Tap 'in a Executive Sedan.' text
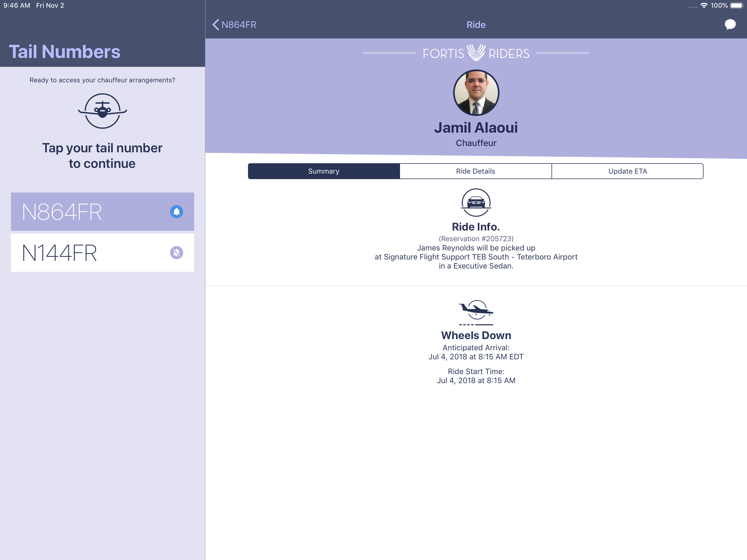 coord(476,266)
